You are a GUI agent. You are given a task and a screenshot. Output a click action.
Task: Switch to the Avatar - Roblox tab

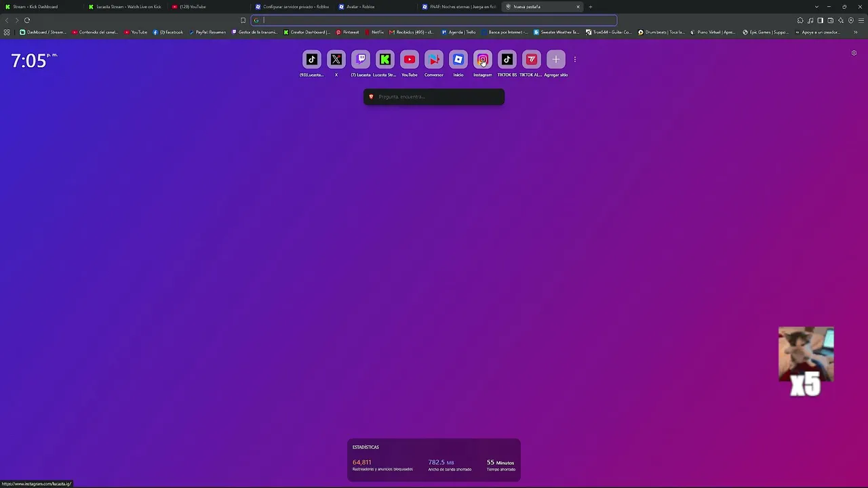(377, 7)
